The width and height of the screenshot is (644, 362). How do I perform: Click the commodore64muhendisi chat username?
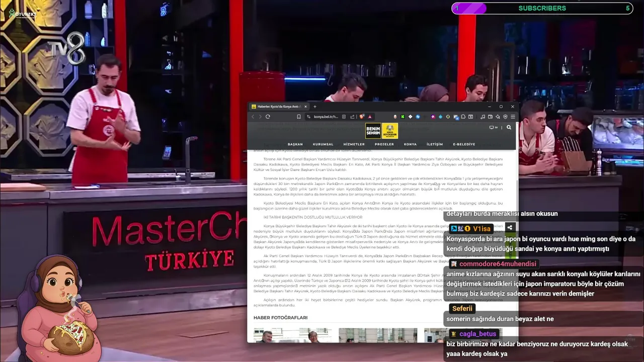click(x=498, y=264)
